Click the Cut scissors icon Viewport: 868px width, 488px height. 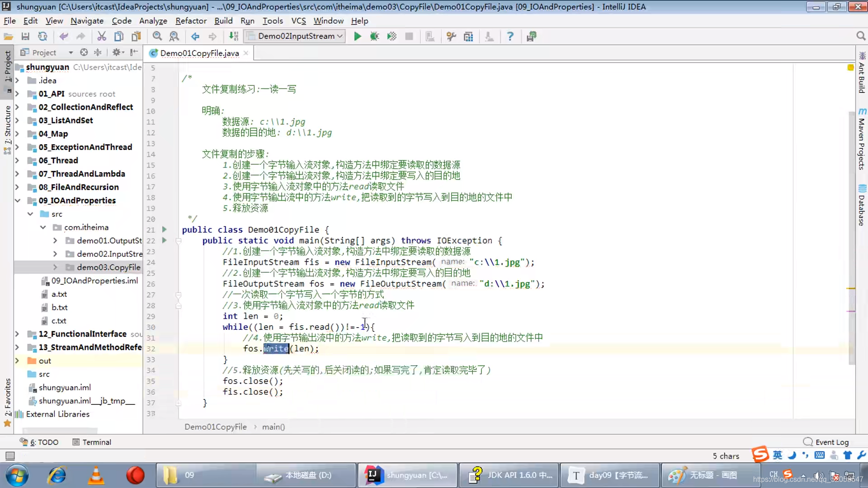102,37
